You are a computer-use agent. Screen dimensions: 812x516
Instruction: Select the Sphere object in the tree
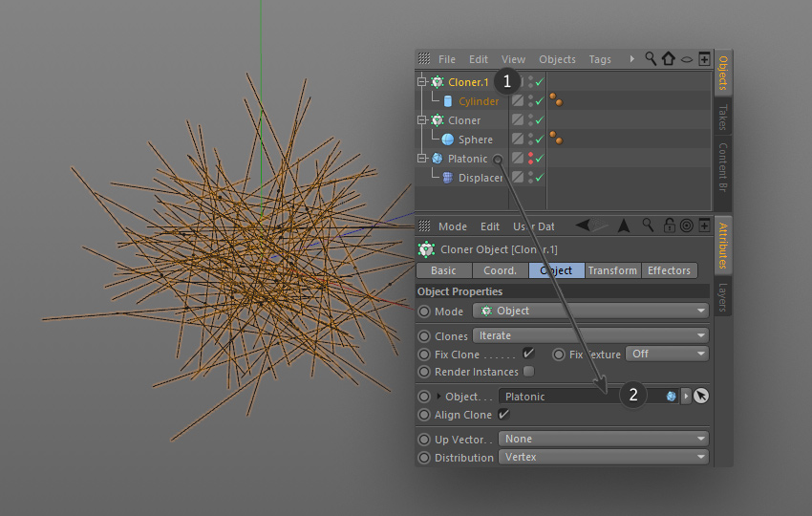pos(475,140)
